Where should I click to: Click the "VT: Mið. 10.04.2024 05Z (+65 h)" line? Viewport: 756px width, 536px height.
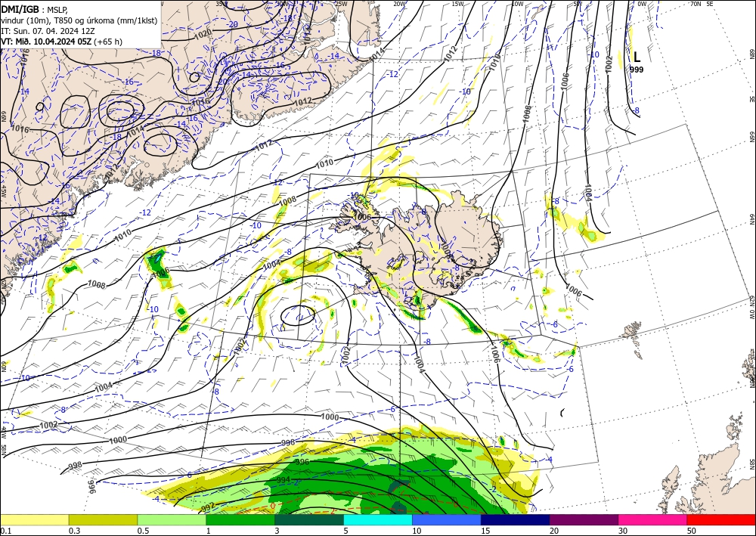point(62,42)
